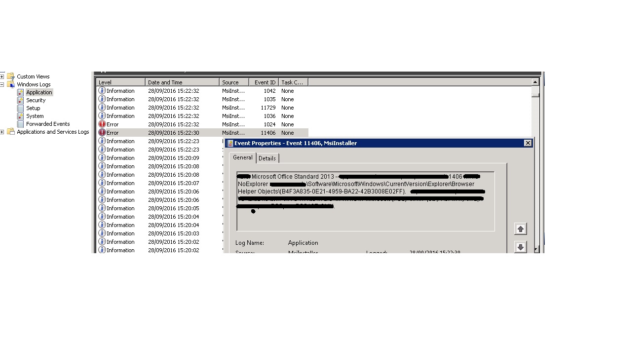Sort events by the Event ID column

265,82
